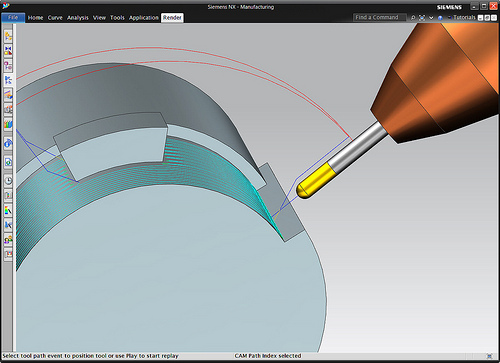500x363 pixels.
Task: Open the Constraint Navigator resource bar icon
Action: (8, 51)
